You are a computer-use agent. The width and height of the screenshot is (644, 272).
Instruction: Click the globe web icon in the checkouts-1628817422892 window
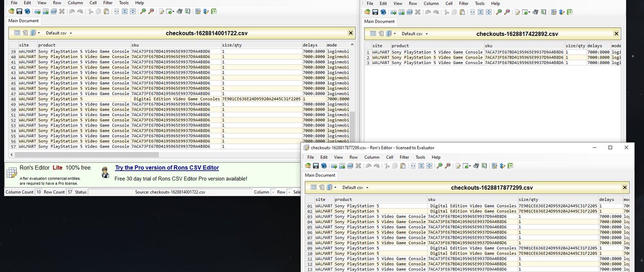383,12
